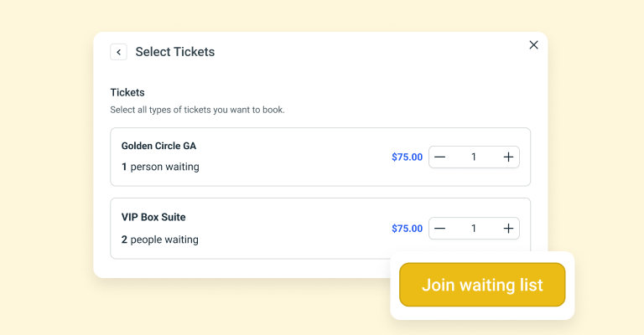
Task: Click the Tickets section heading
Action: click(127, 92)
